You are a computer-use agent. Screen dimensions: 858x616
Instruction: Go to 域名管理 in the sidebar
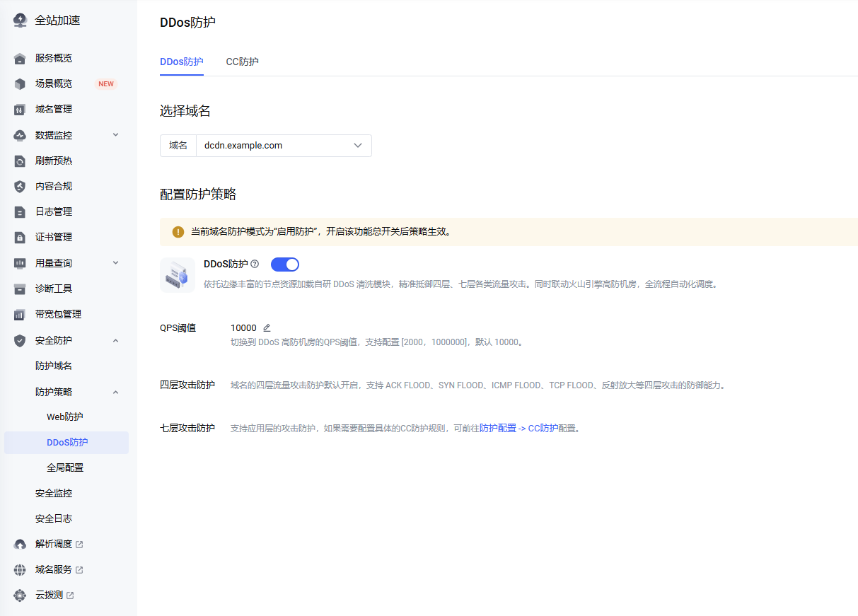point(54,109)
